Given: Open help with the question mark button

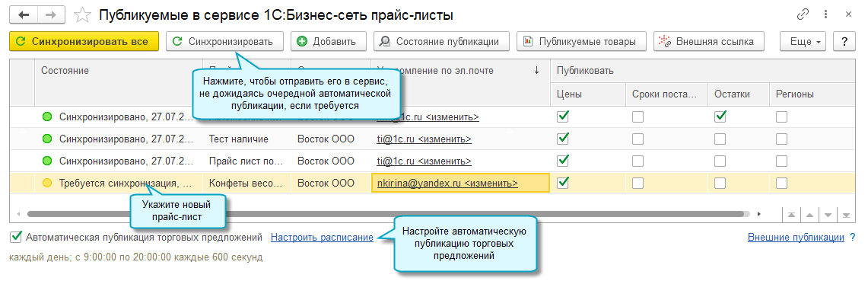Looking at the screenshot, I should [844, 42].
